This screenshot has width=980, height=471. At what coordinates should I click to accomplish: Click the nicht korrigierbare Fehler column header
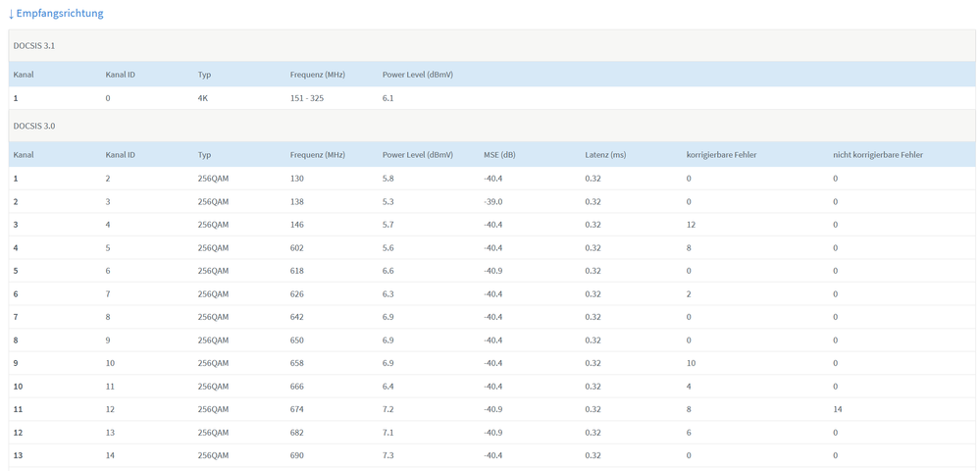point(877,155)
